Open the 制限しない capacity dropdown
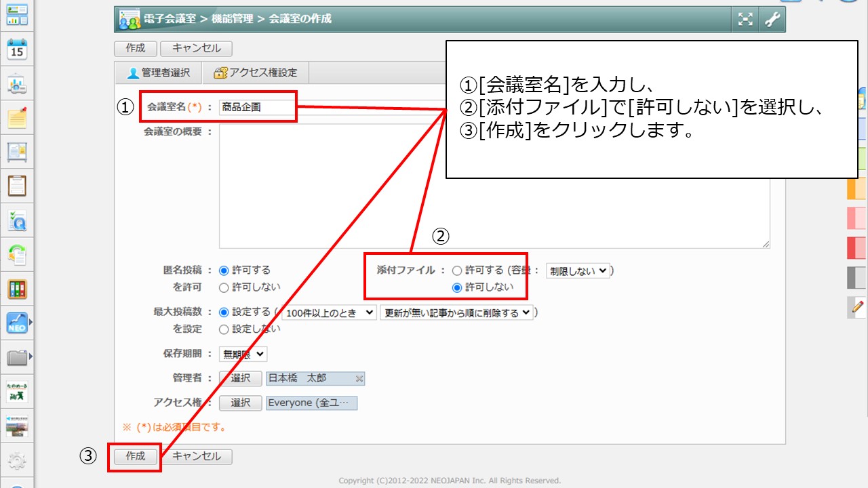 coord(578,271)
